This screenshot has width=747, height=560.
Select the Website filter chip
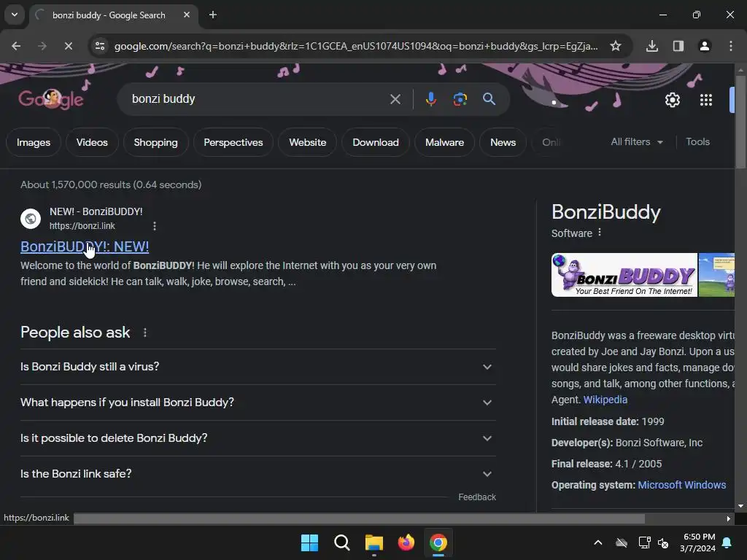click(x=308, y=142)
